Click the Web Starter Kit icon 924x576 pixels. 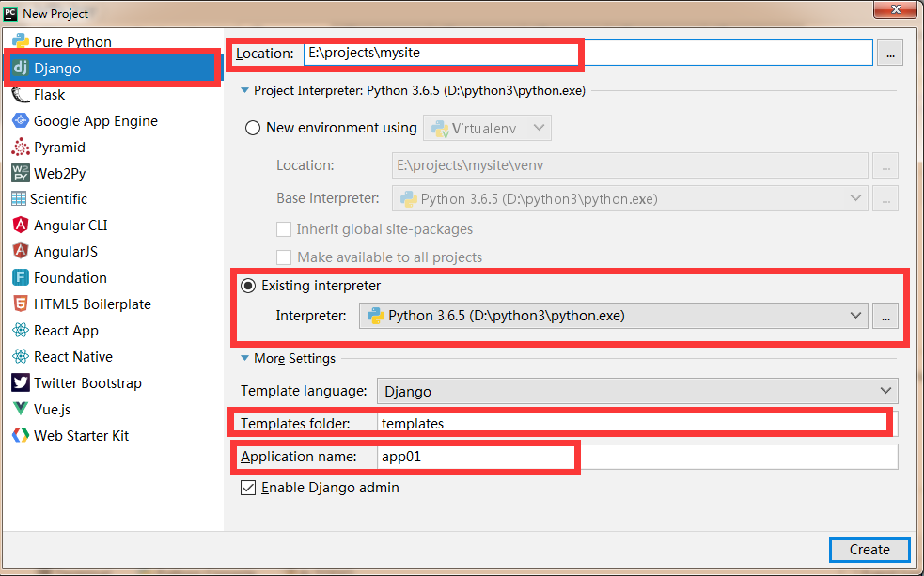pyautogui.click(x=21, y=435)
